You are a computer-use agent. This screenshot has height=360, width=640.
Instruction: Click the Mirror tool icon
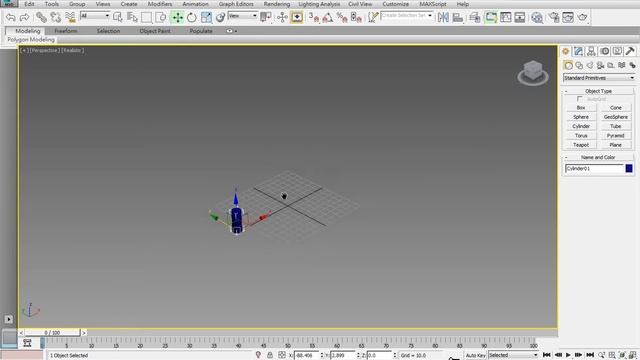point(443,17)
